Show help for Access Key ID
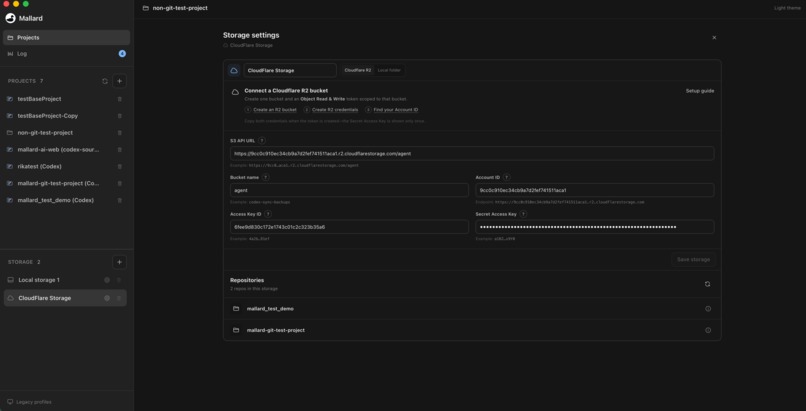Viewport: 806px width, 411px height. (268, 214)
